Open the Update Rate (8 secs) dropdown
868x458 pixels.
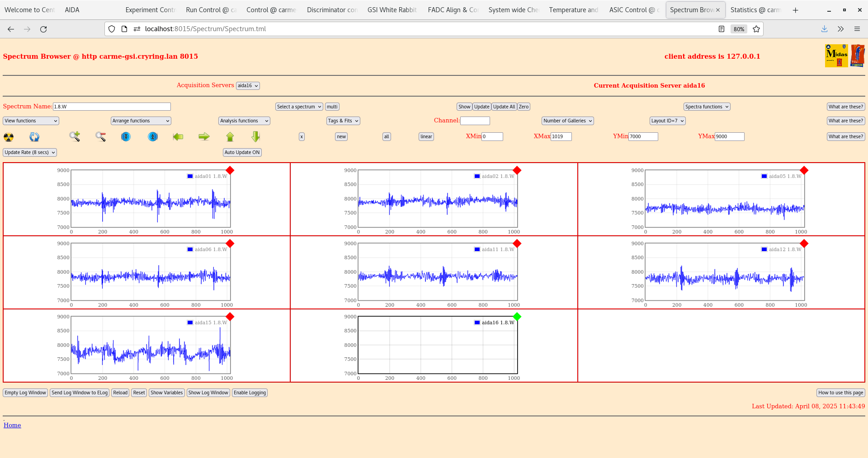click(x=30, y=153)
